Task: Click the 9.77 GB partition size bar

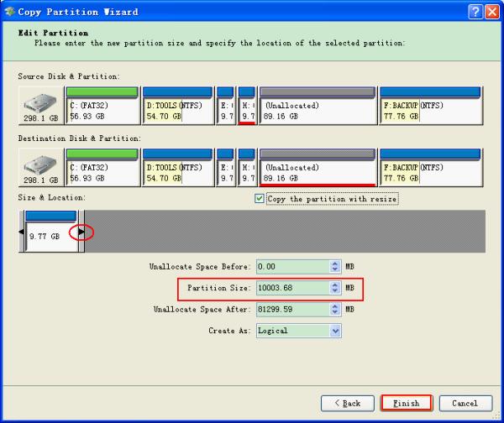Action: (x=51, y=232)
